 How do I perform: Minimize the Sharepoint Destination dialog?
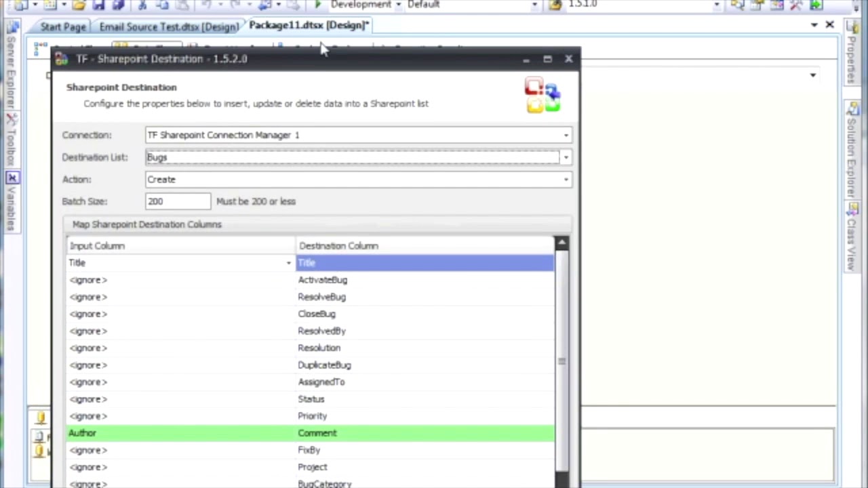click(526, 59)
